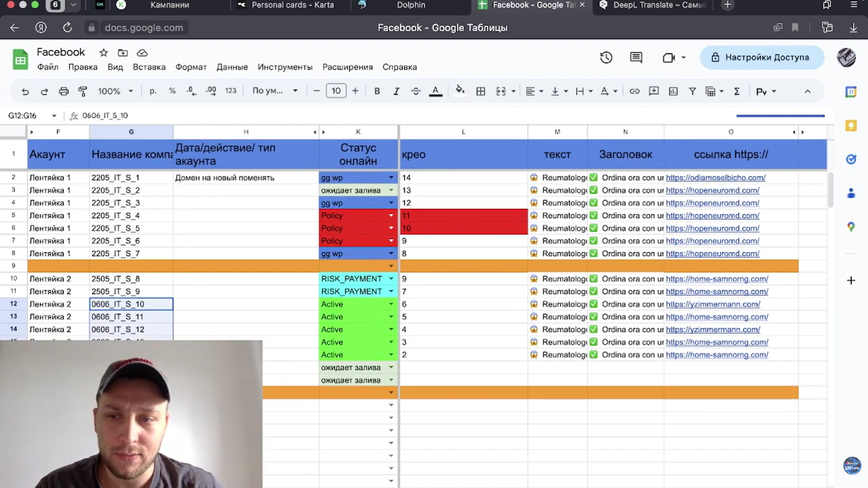Viewport: 868px width, 488px height.
Task: Open the Расширения menu
Action: pyautogui.click(x=348, y=67)
